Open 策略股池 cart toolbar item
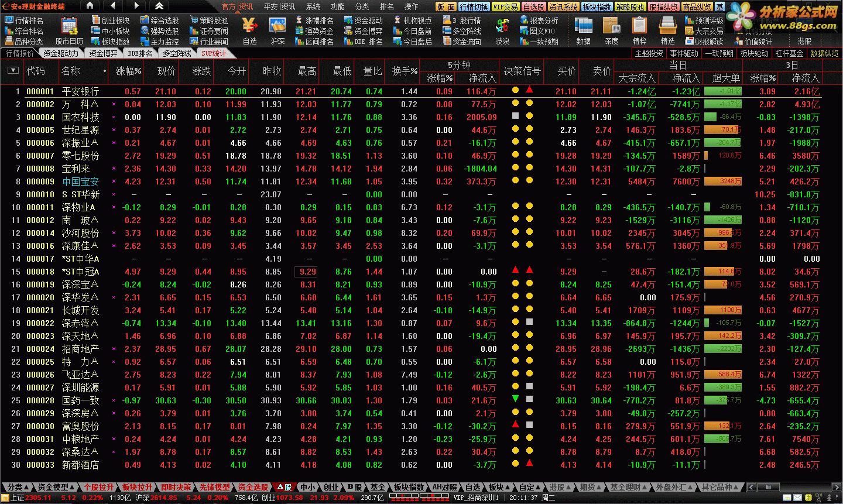 209,20
